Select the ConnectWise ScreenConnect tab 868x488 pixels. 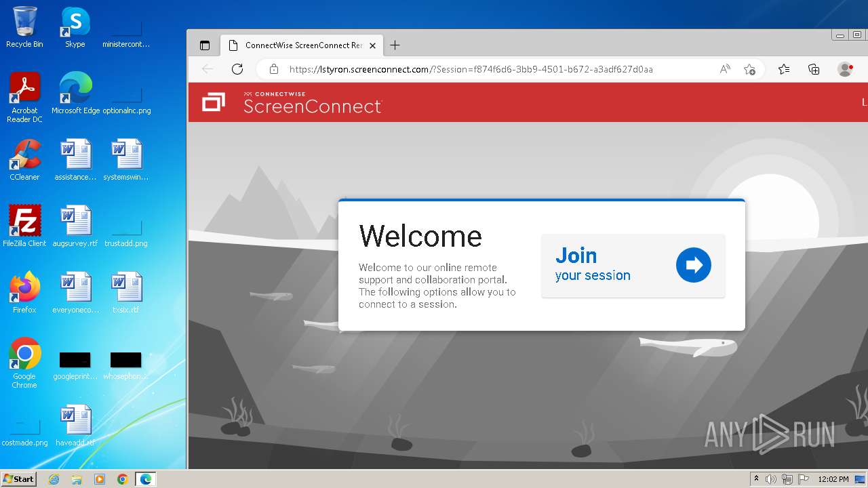(x=302, y=45)
